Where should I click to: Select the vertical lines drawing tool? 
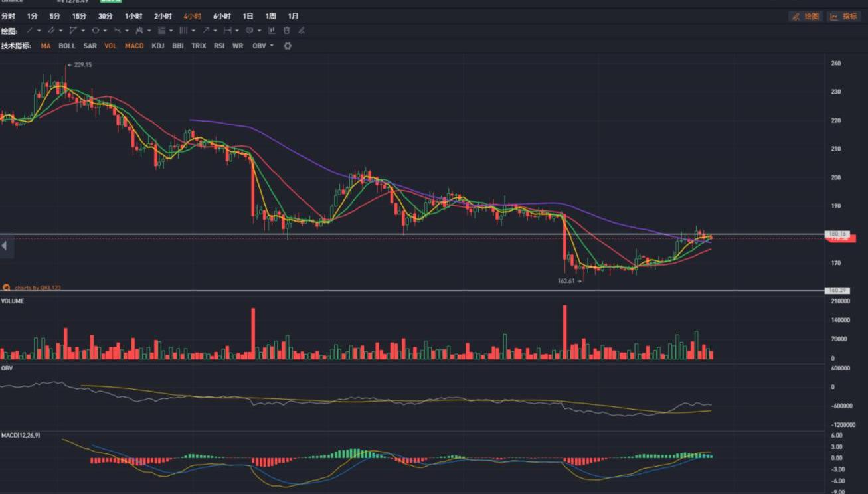pyautogui.click(x=183, y=31)
